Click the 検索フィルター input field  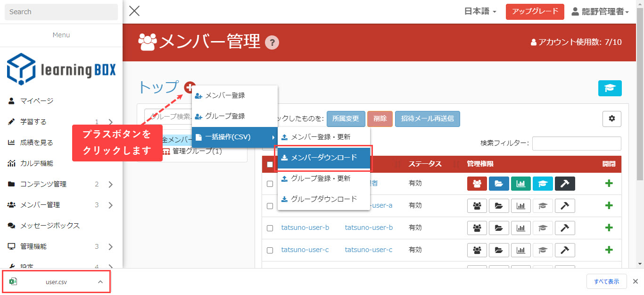click(576, 143)
